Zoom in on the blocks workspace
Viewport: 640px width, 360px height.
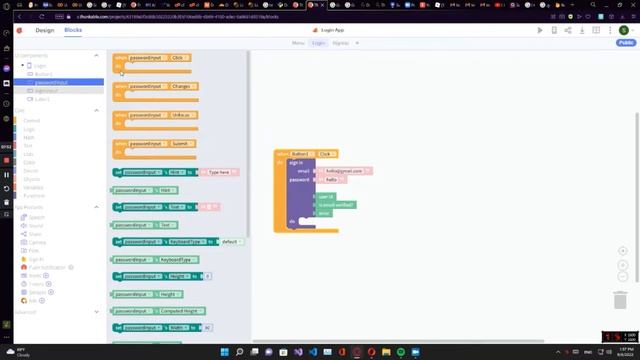[622, 265]
